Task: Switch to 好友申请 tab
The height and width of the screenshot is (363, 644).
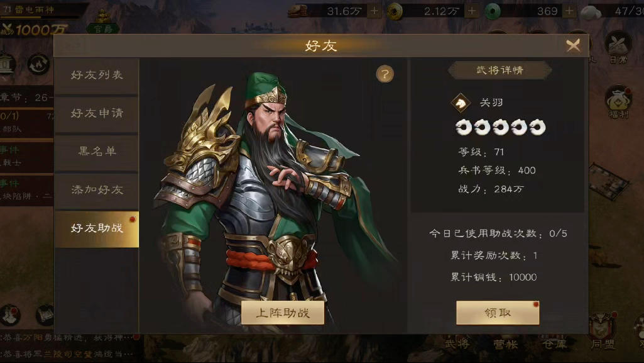Action: 97,113
